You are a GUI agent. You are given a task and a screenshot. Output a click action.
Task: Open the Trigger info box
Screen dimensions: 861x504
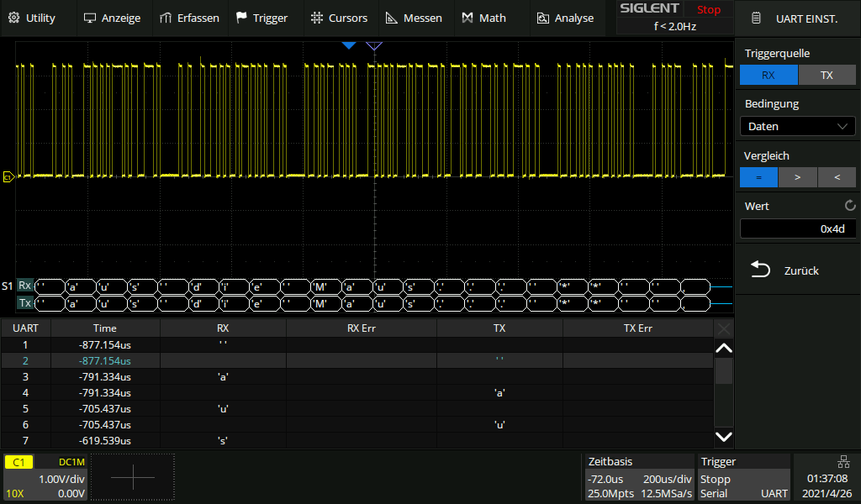pyautogui.click(x=743, y=477)
